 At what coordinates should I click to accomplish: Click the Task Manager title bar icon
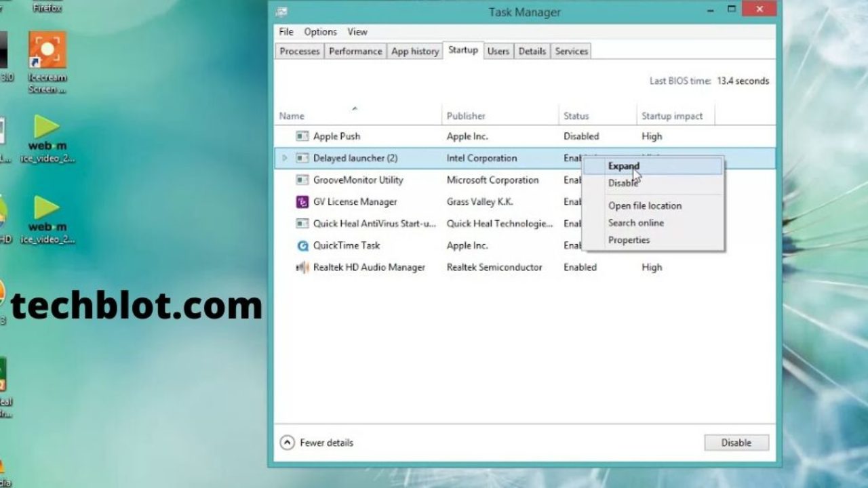(x=282, y=12)
